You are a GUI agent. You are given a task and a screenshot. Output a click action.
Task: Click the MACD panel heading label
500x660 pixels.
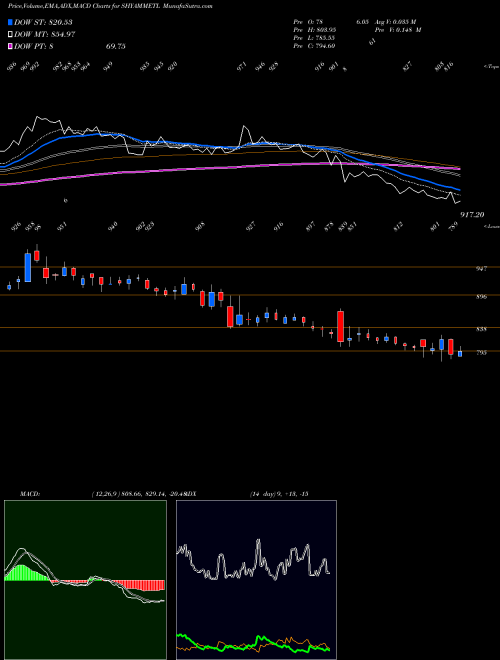(30, 494)
